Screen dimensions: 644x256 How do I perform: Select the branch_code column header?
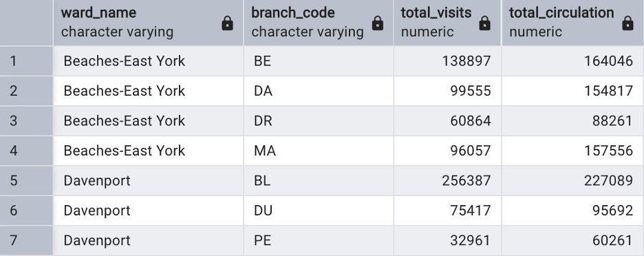pos(319,23)
